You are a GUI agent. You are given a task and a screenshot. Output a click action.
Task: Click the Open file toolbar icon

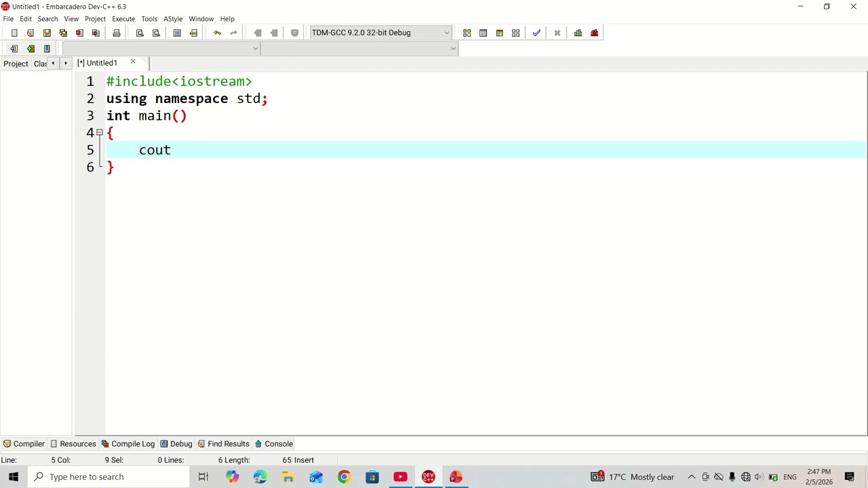tap(31, 33)
